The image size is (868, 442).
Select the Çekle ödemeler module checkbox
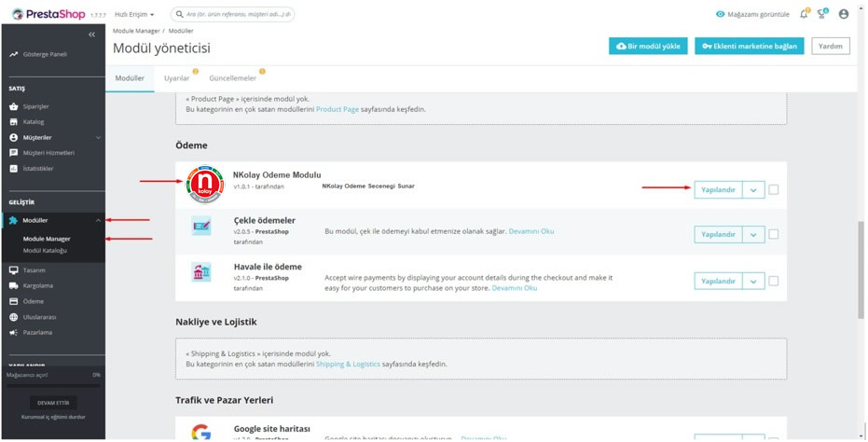(x=774, y=234)
